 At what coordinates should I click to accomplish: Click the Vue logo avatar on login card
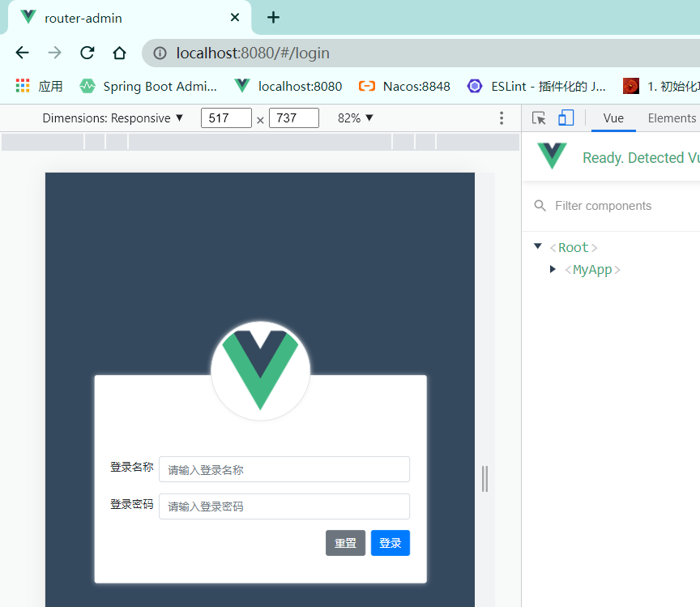pos(260,370)
